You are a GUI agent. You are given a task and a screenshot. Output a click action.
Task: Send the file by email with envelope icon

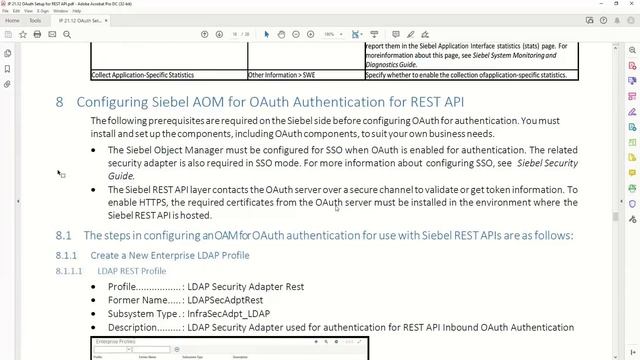[52, 35]
